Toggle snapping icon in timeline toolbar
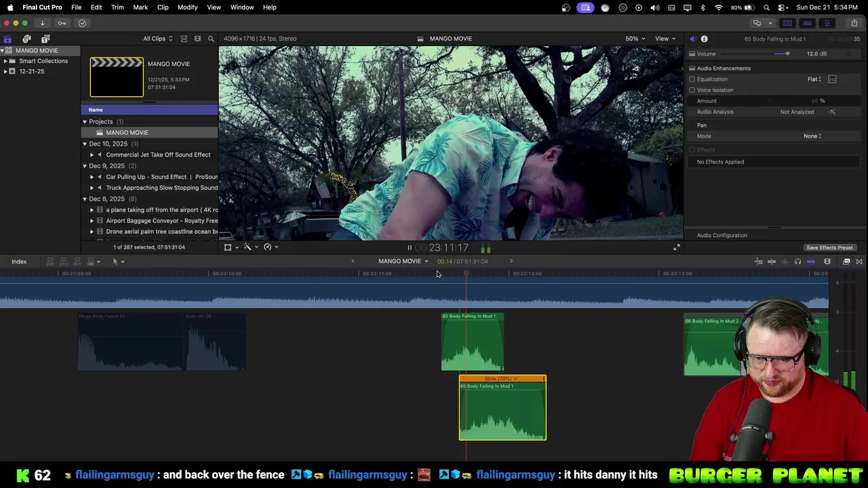 811,262
